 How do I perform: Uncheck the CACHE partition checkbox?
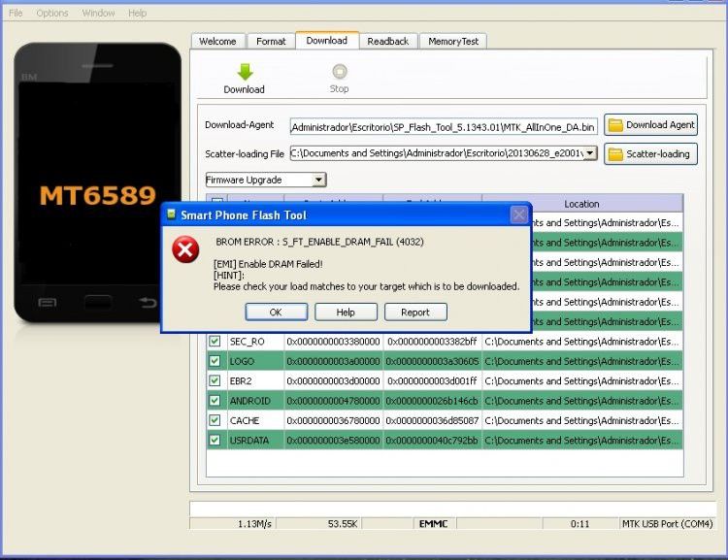215,420
